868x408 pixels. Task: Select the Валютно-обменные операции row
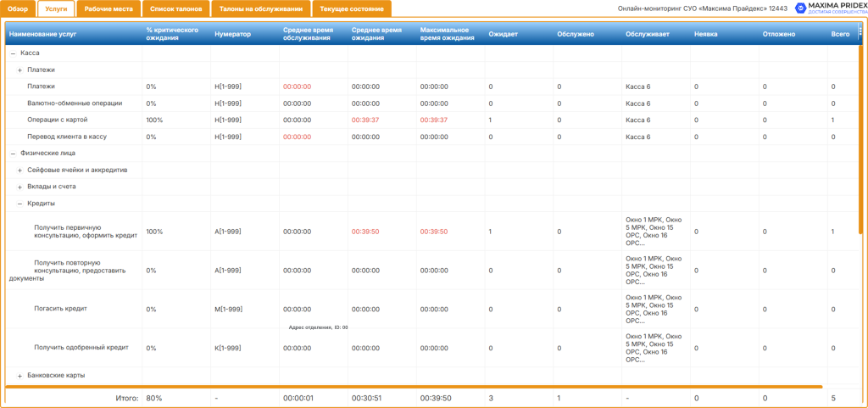431,103
